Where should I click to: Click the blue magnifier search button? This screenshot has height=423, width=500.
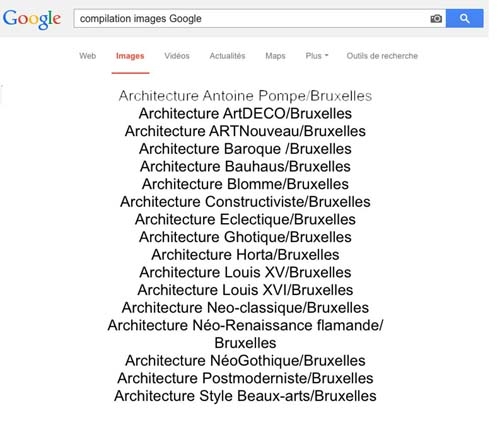click(465, 18)
